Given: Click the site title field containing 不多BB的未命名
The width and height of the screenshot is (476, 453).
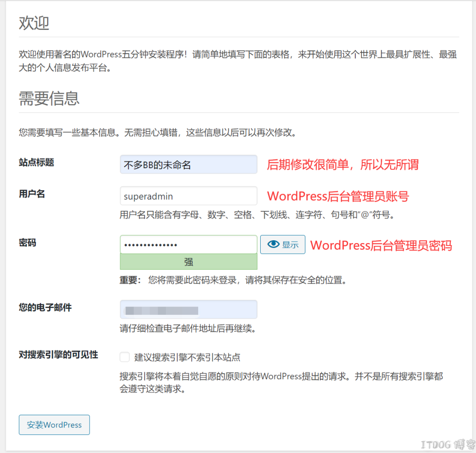Looking at the screenshot, I should pos(188,164).
